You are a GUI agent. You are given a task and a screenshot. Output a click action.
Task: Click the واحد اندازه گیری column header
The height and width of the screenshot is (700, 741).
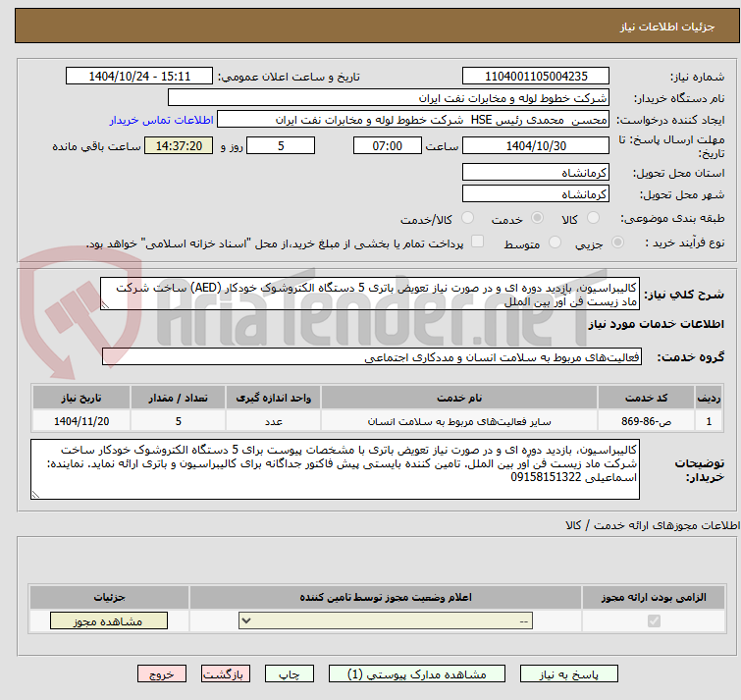click(x=274, y=398)
